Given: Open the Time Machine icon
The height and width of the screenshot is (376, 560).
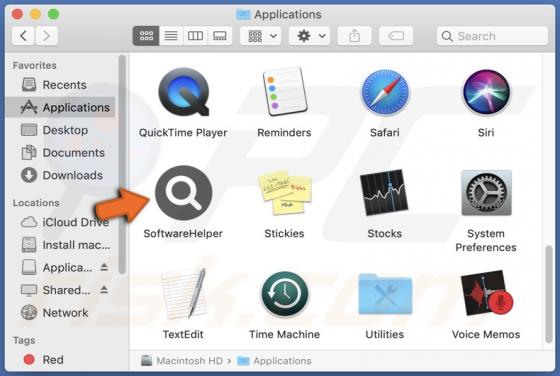Looking at the screenshot, I should (x=285, y=294).
